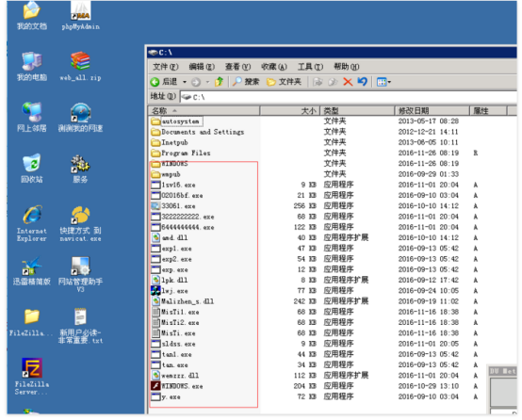This screenshot has width=522, height=420.
Task: Click the web_all.zip desktop archive
Action: [80, 67]
